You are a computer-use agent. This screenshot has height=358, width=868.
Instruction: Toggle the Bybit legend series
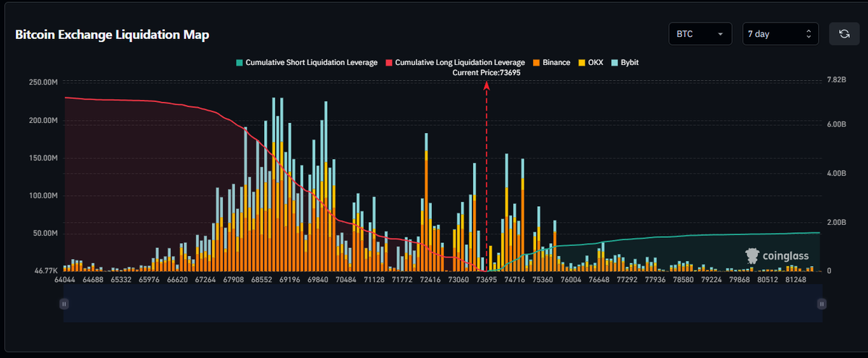(625, 63)
